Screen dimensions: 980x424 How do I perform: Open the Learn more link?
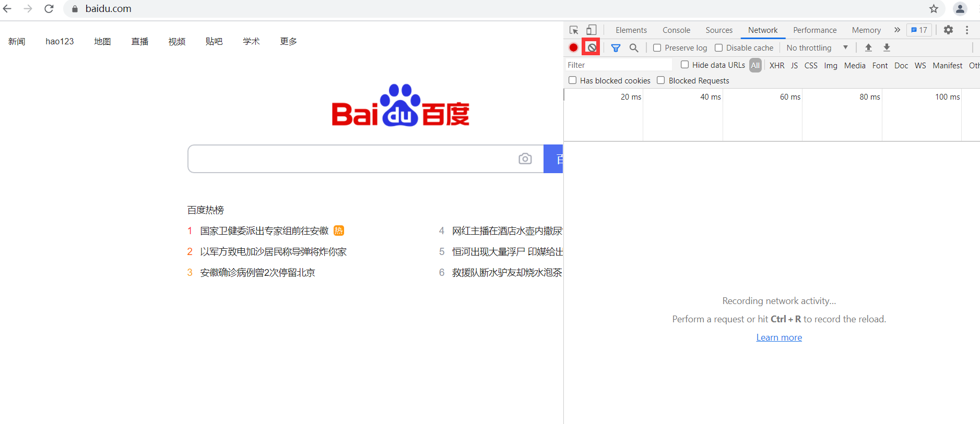tap(779, 337)
